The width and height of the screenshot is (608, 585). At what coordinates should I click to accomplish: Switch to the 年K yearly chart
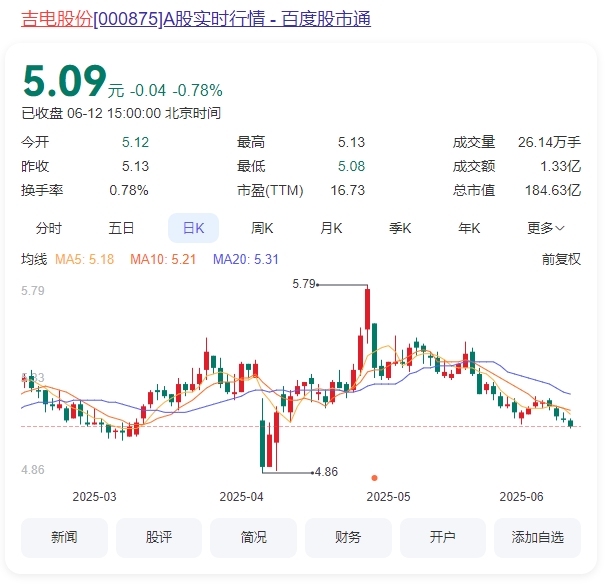click(469, 228)
